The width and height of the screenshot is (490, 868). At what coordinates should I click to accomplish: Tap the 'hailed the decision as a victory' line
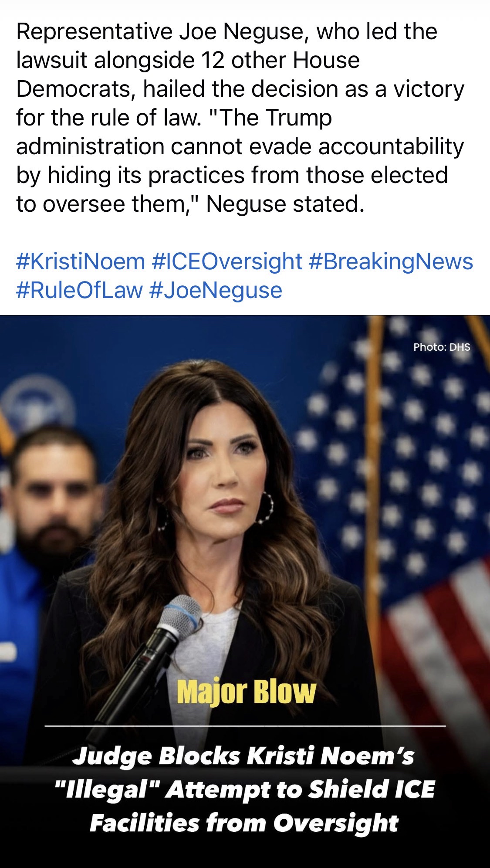click(304, 89)
